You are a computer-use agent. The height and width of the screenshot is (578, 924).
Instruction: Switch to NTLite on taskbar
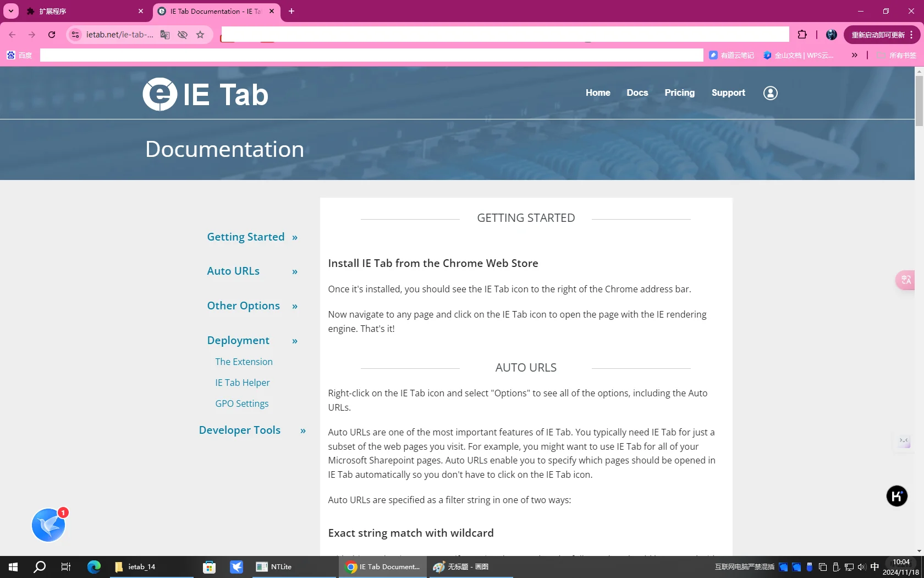[x=294, y=566]
